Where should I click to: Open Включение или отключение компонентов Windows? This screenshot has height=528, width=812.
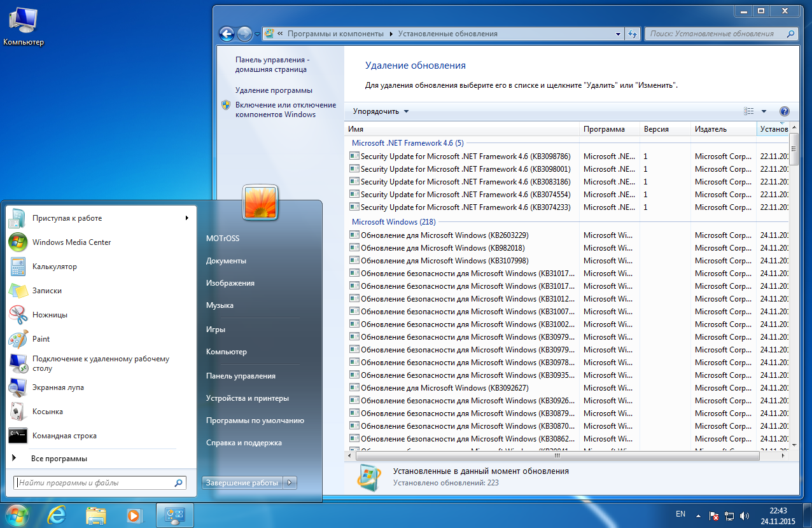[x=286, y=109]
